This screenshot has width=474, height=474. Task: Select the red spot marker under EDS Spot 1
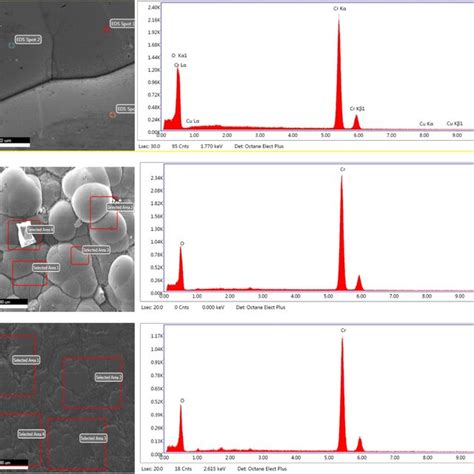click(106, 30)
